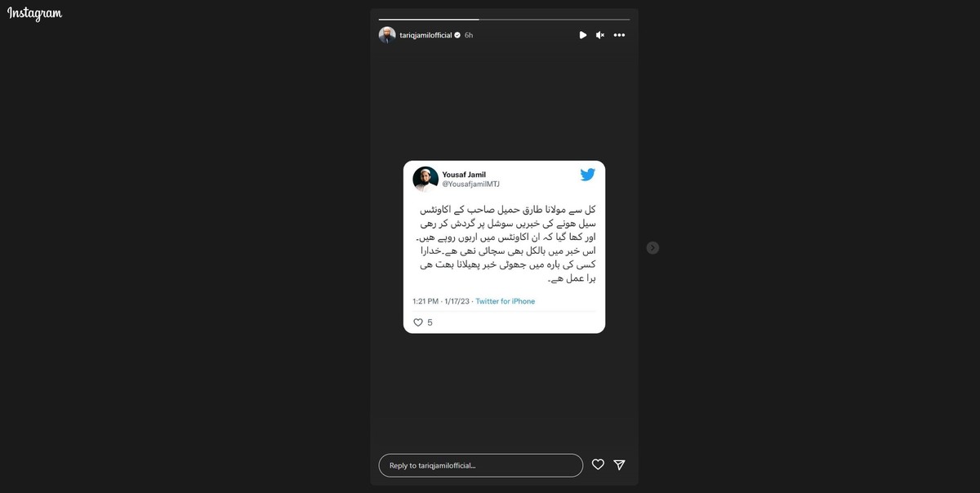The image size is (980, 493).
Task: Click the story progress bar at top
Action: click(x=505, y=19)
